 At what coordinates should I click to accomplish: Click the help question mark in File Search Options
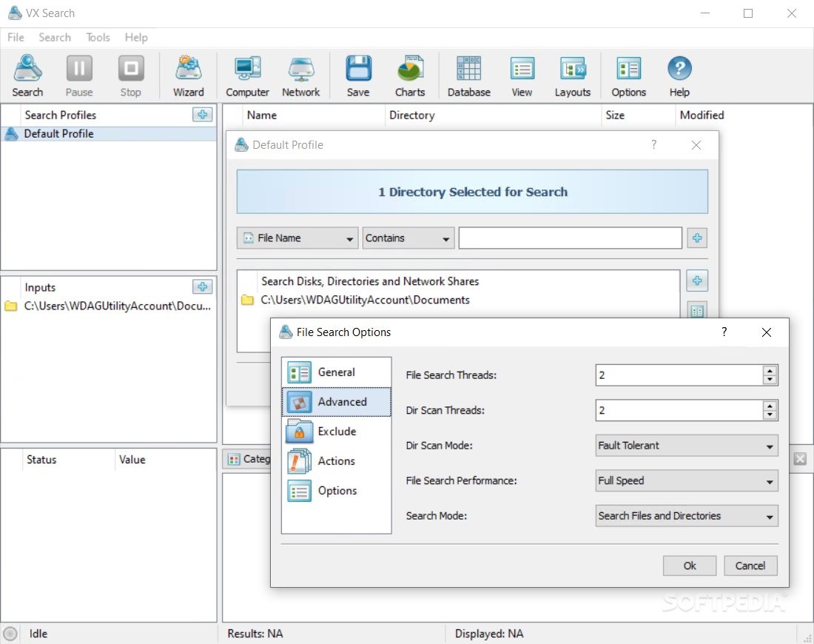[724, 332]
